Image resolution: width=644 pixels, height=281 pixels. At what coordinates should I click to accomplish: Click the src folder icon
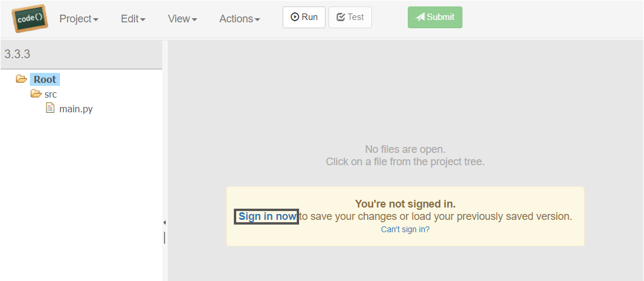pos(36,94)
